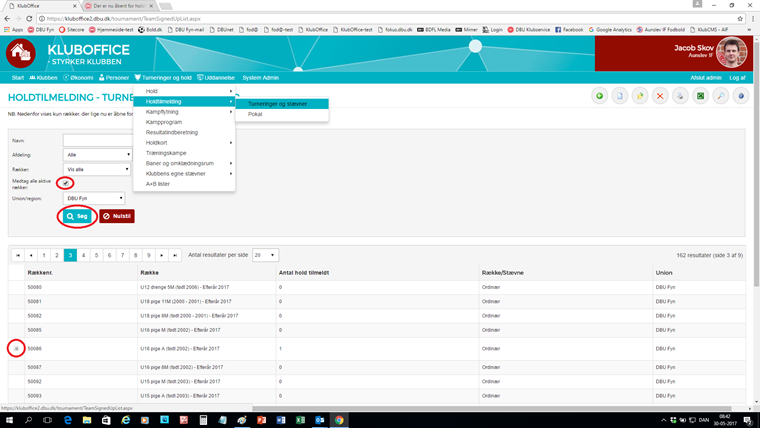Go to the last results page
This screenshot has height=428, width=760.
coord(175,255)
